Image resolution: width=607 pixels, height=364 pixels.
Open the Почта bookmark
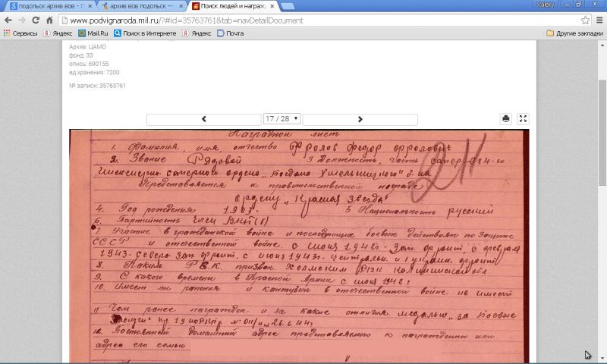point(231,33)
